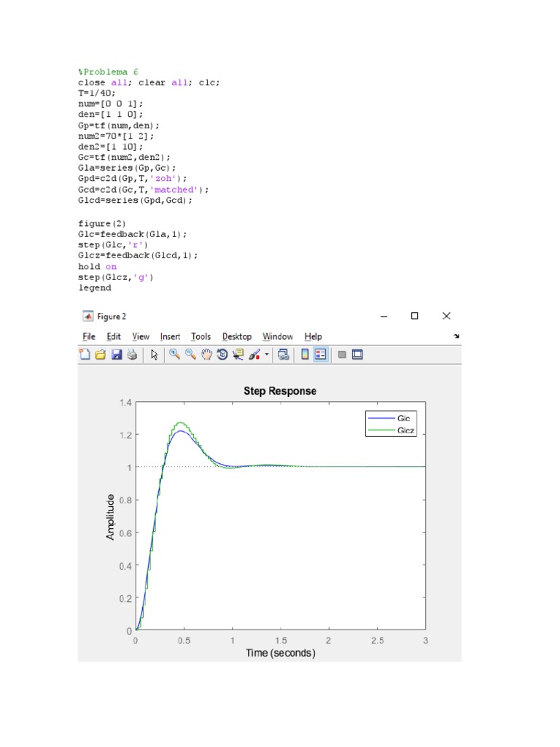Click the Show Plot Tools icon
The width and height of the screenshot is (560, 747).
[x=357, y=355]
